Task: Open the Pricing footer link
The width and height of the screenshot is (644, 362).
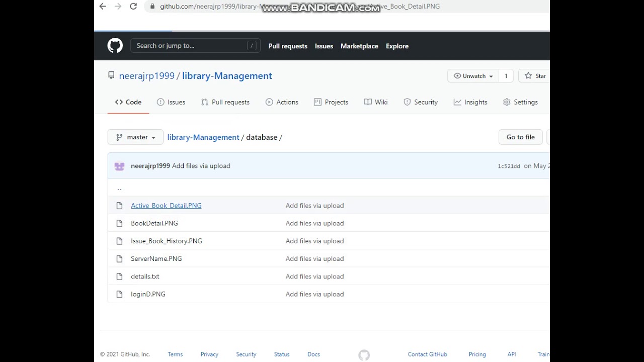Action: click(477, 354)
